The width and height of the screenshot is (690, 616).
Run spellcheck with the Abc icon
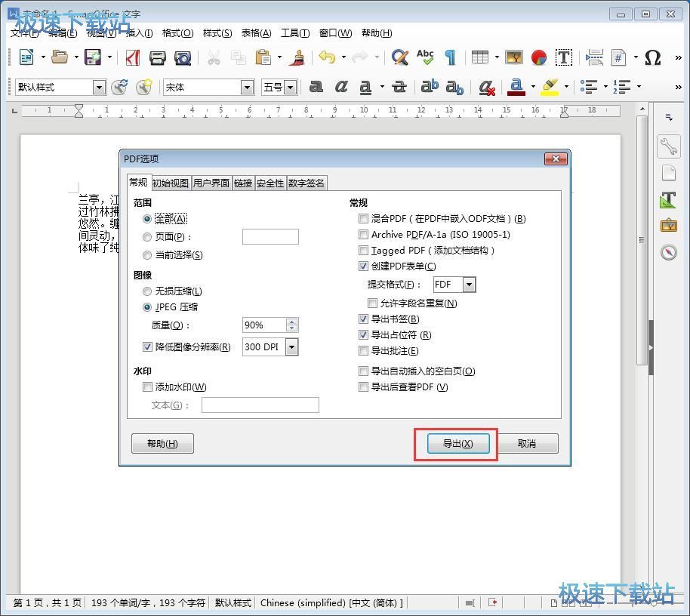(x=424, y=57)
